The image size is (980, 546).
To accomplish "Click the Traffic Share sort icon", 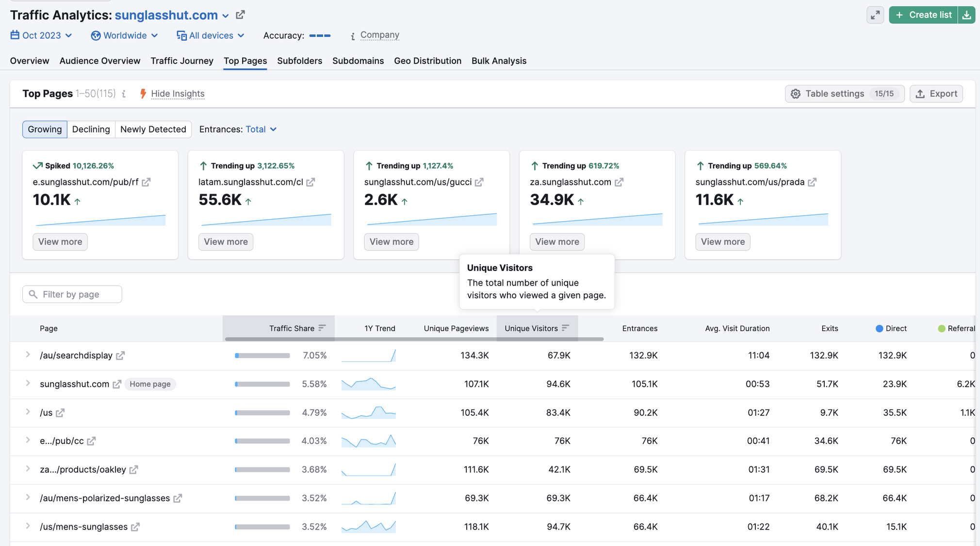I will [x=322, y=328].
